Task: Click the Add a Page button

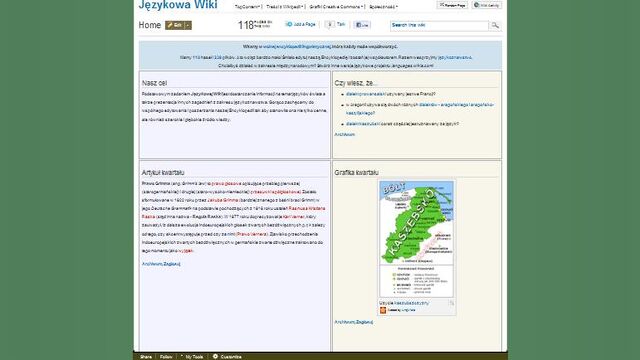Action: point(300,24)
